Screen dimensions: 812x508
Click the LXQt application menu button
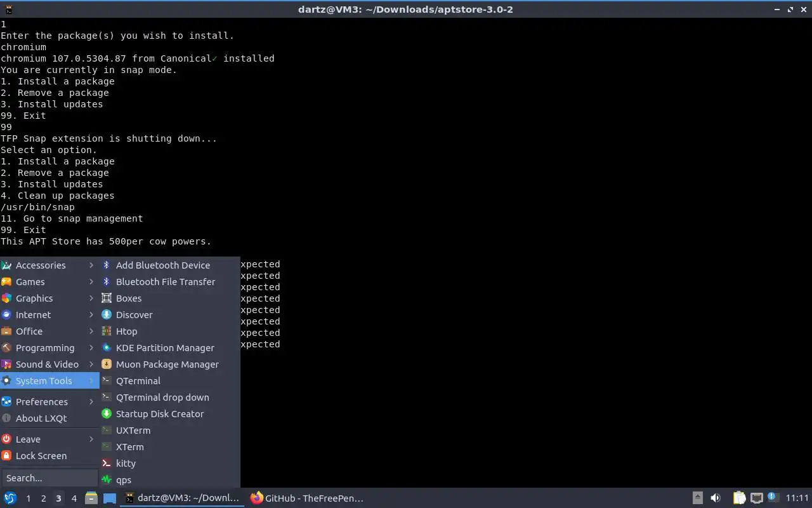(10, 498)
